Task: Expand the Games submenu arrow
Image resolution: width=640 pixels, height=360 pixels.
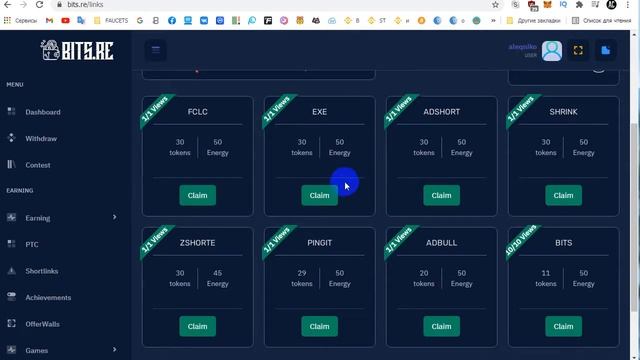Action: tap(114, 350)
